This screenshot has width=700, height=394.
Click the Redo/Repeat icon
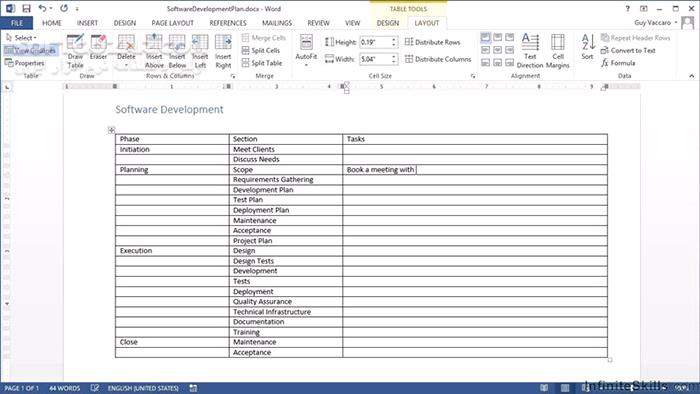coord(64,8)
